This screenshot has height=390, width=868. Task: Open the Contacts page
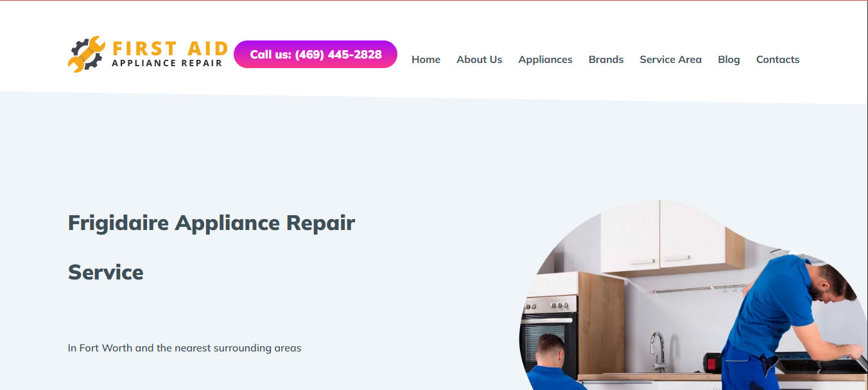pyautogui.click(x=777, y=59)
